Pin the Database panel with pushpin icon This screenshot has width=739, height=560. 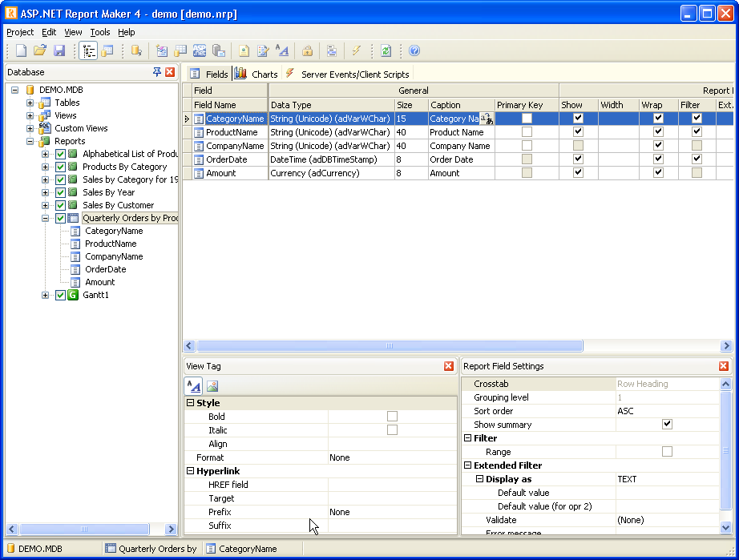[157, 72]
